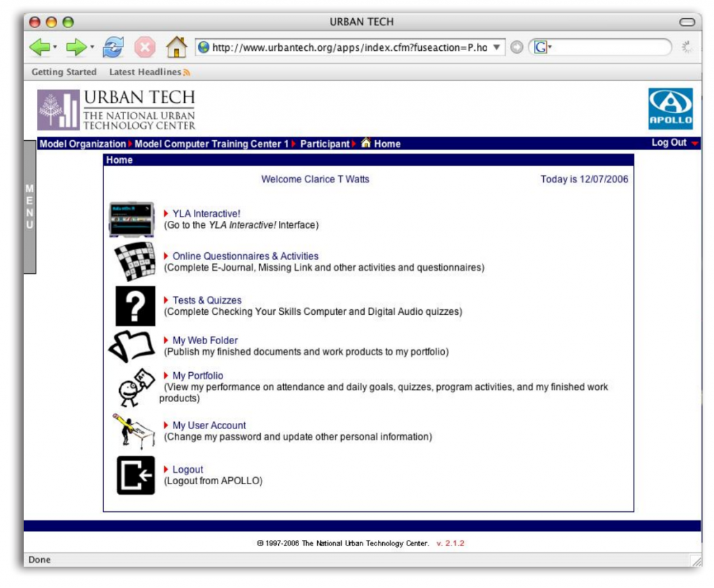Click the RSS feed icon beside Latest Headlines
This screenshot has width=714, height=588.
tap(186, 72)
